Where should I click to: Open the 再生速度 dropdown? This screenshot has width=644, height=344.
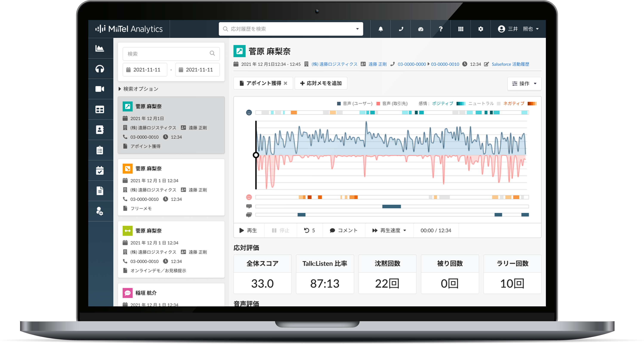tap(389, 230)
